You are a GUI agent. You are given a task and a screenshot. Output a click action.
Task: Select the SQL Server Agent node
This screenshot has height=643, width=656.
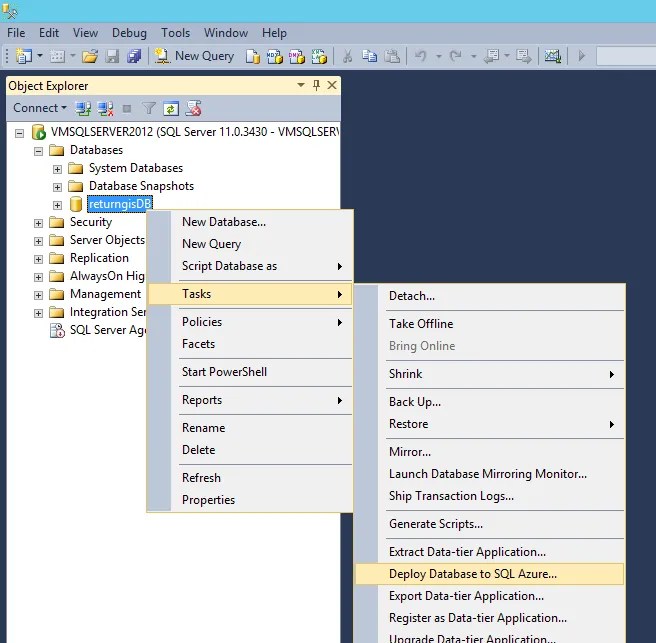pos(108,330)
